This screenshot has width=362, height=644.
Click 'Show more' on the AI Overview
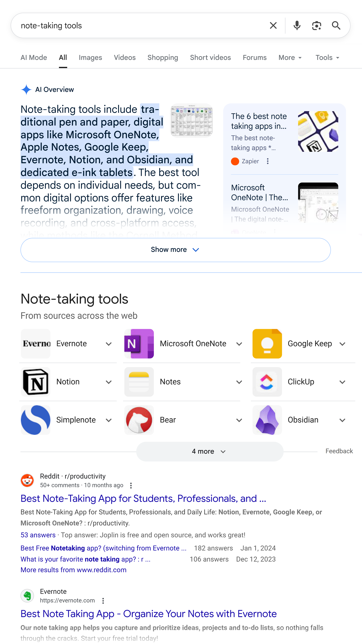(175, 249)
